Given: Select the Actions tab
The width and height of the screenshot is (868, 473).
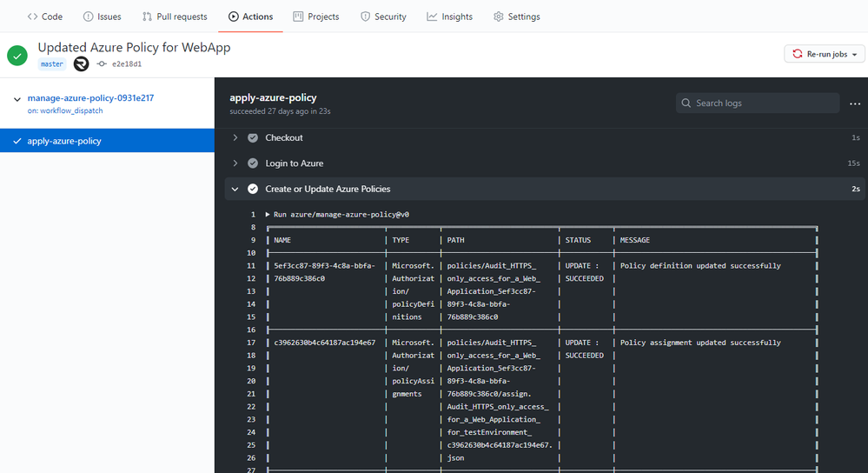Looking at the screenshot, I should tap(250, 17).
